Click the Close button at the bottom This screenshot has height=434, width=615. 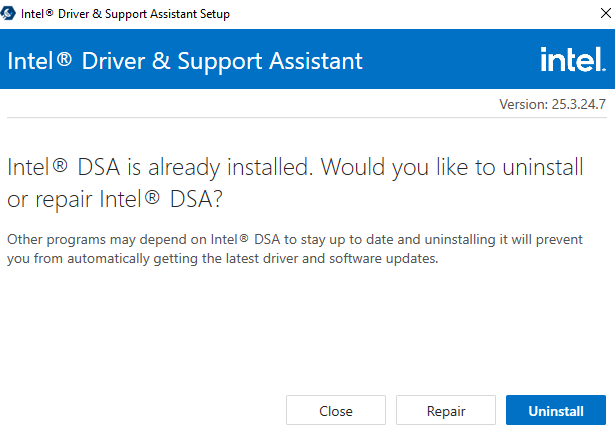336,410
